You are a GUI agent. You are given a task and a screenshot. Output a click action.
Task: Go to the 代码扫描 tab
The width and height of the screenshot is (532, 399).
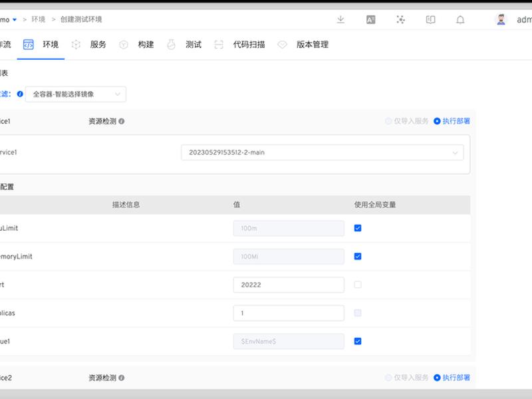coord(249,45)
